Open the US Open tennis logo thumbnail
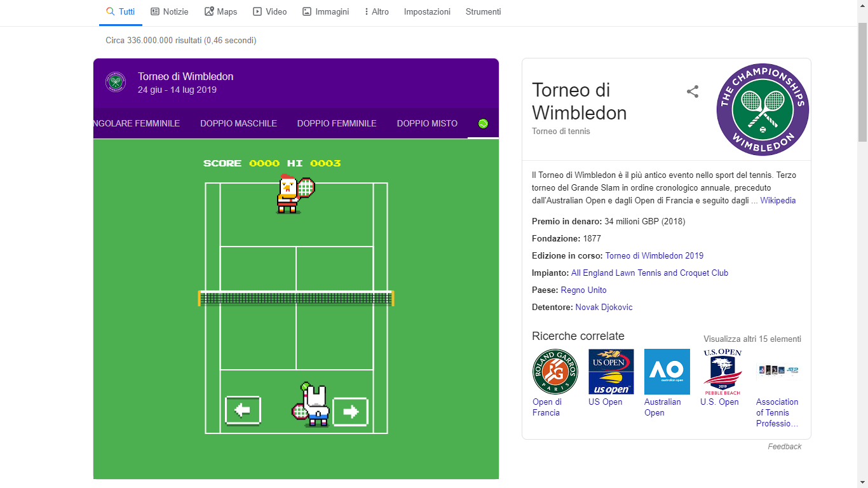 coord(611,372)
